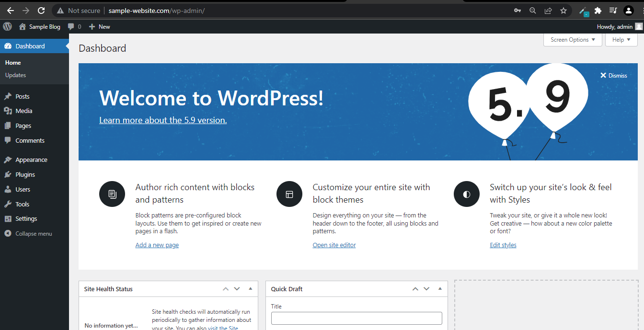Open Plugins via the plug icon
Viewport: 644px width, 330px height.
8,174
